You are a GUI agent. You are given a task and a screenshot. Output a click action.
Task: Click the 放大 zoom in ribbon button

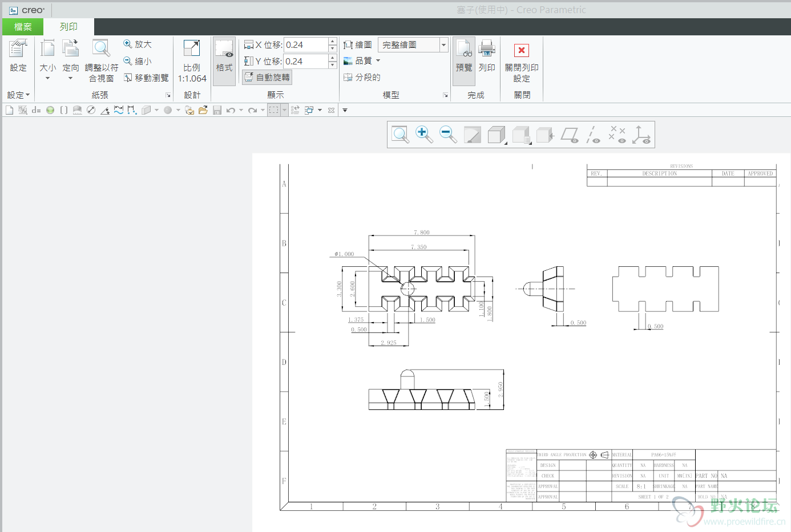[x=138, y=44]
